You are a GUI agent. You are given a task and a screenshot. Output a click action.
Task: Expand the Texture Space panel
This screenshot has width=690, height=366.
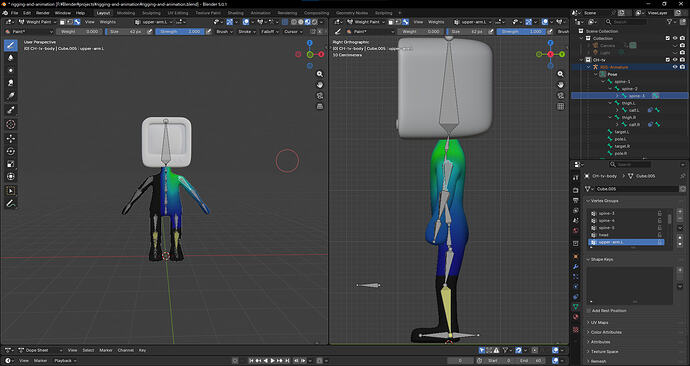[604, 351]
